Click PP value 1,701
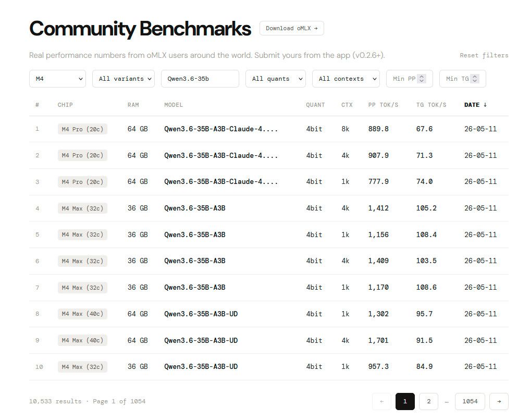This screenshot has height=420, width=530. (378, 340)
